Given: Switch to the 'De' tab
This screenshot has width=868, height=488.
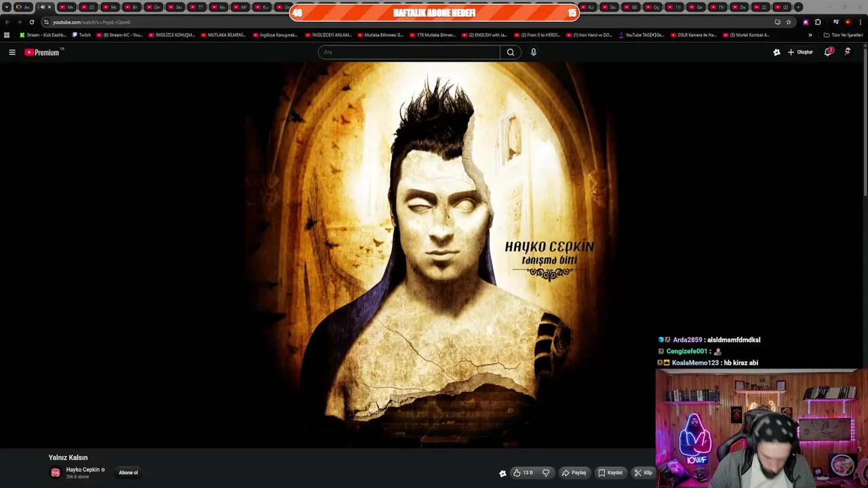Looking at the screenshot, I should [740, 7].
